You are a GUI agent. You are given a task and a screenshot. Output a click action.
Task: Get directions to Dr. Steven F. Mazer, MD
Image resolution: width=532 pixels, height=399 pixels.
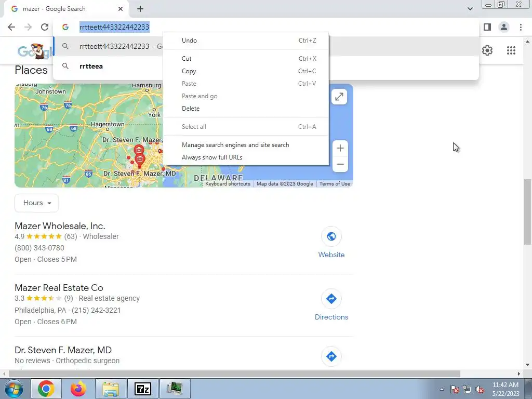point(331,356)
